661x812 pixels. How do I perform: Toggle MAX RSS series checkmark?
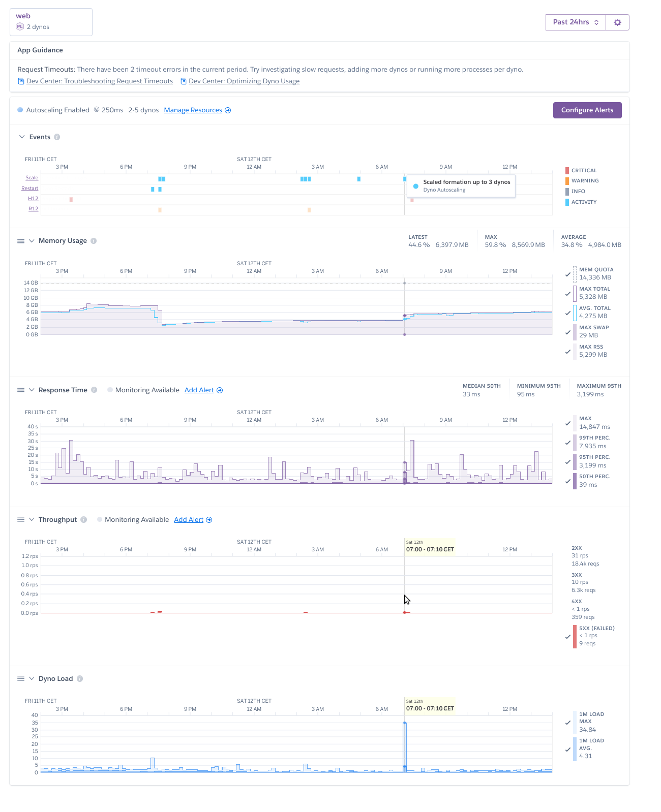[568, 352]
